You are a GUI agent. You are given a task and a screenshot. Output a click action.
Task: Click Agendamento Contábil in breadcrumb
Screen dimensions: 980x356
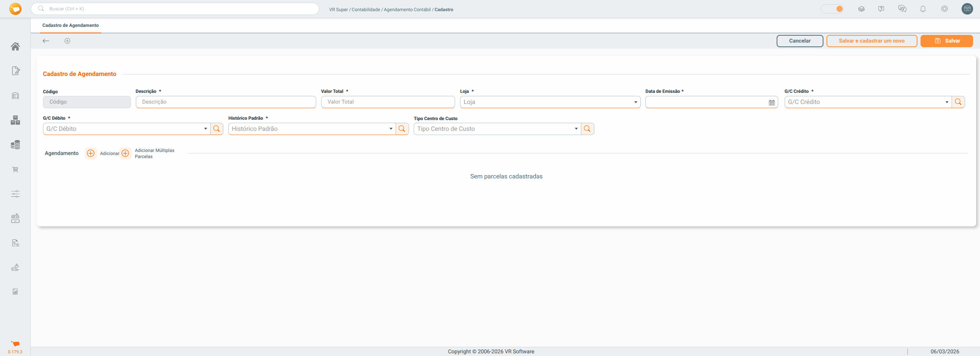point(407,10)
